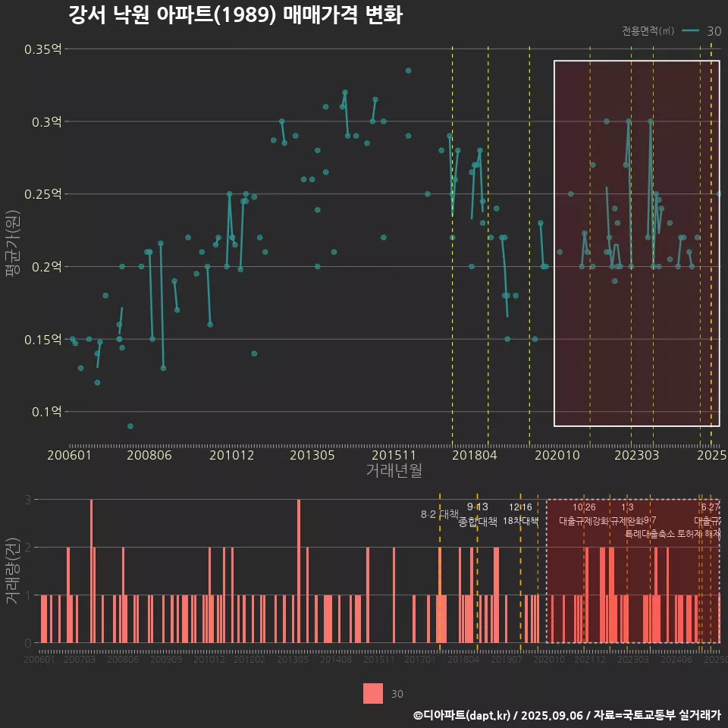Click the volume axis label 2

pyautogui.click(x=28, y=548)
